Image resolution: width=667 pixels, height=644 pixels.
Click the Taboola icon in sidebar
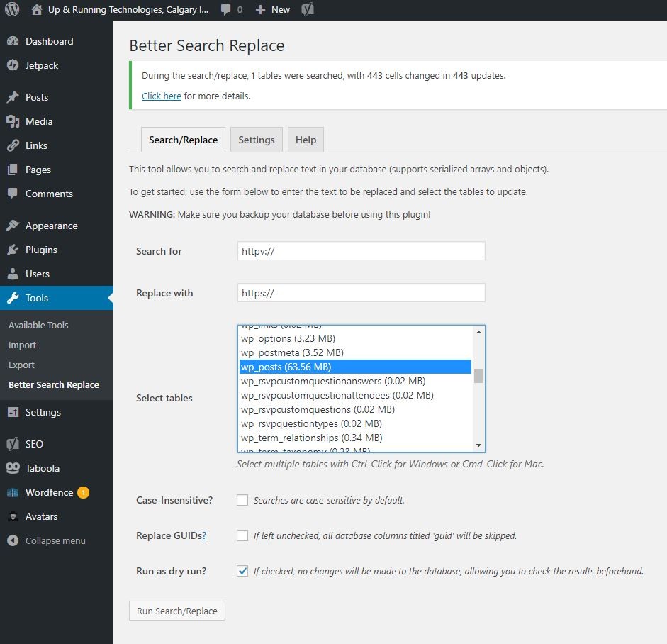point(13,468)
